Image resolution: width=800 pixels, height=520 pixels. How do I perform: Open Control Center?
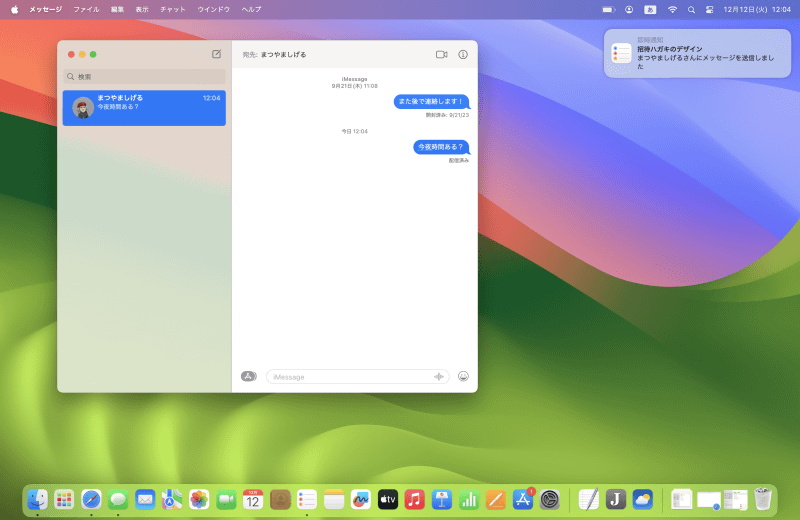tap(709, 9)
